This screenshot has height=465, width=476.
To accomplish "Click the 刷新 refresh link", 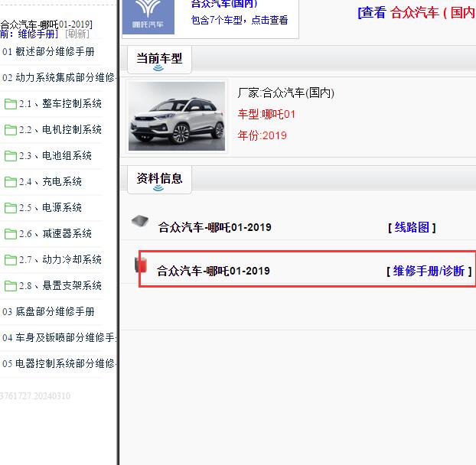I will [77, 34].
